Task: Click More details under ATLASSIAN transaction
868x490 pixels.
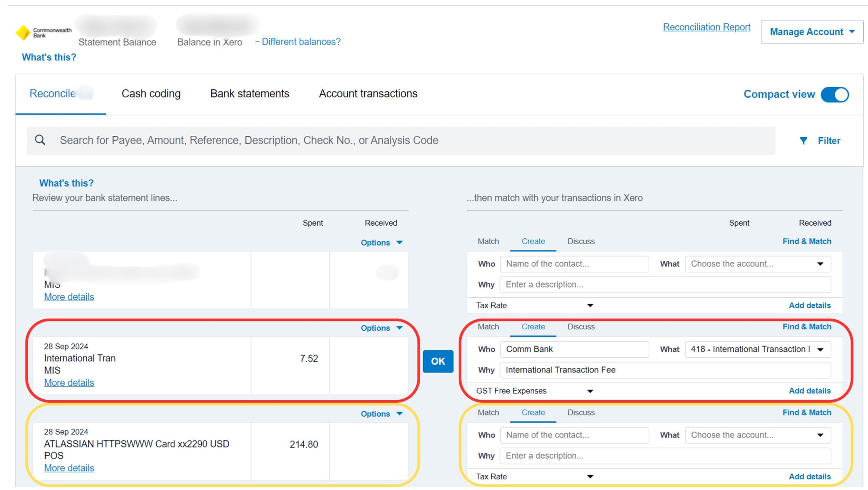Action: pyautogui.click(x=69, y=468)
